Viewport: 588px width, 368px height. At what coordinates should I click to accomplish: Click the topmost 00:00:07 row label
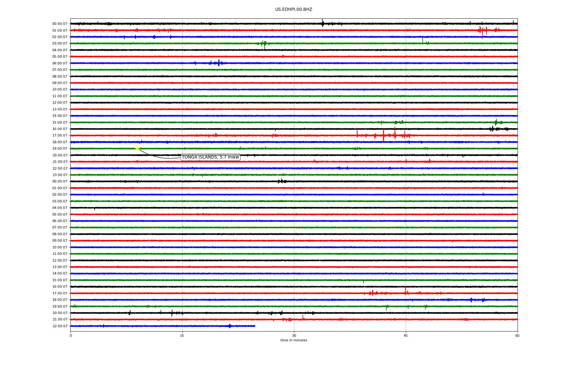coord(60,24)
